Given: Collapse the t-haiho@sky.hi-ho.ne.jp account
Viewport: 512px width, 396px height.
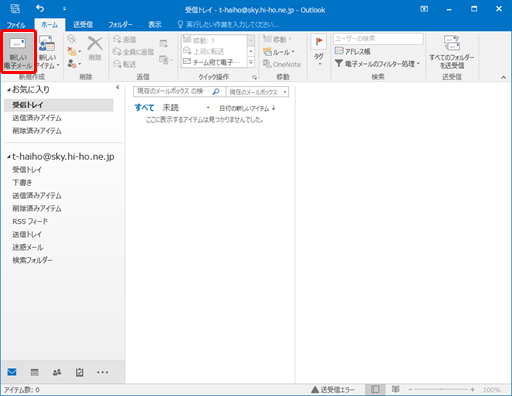Looking at the screenshot, I should [9, 157].
